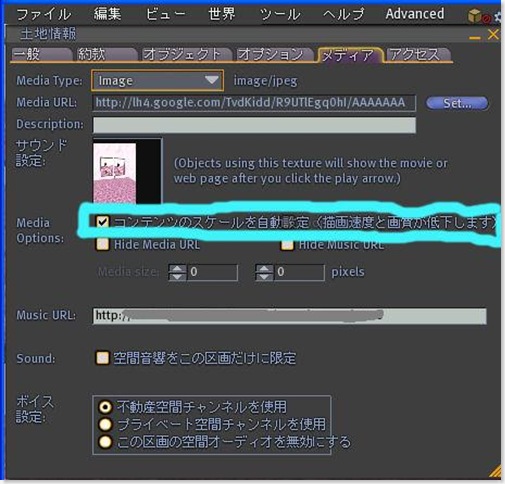Open the Media Type Image dropdown

[x=157, y=80]
